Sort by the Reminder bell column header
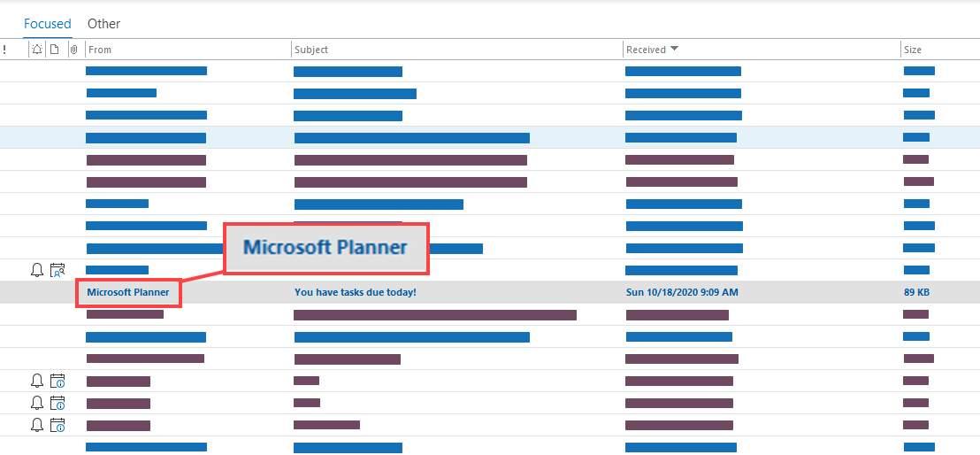Image resolution: width=980 pixels, height=455 pixels. coord(36,50)
